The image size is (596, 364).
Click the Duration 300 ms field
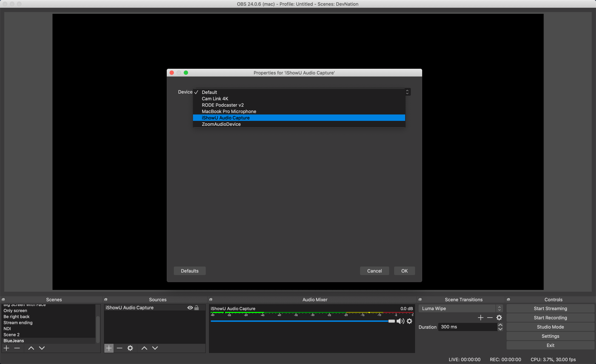[x=468, y=327]
